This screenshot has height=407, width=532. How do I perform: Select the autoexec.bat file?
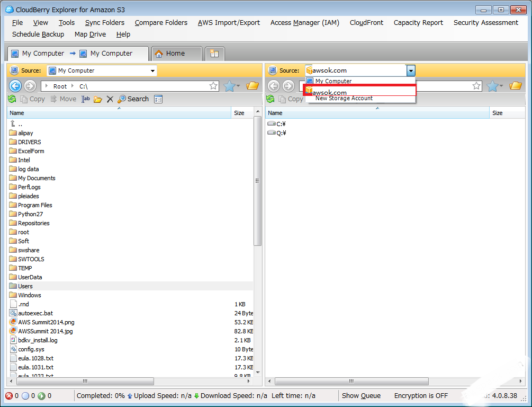[130, 313]
